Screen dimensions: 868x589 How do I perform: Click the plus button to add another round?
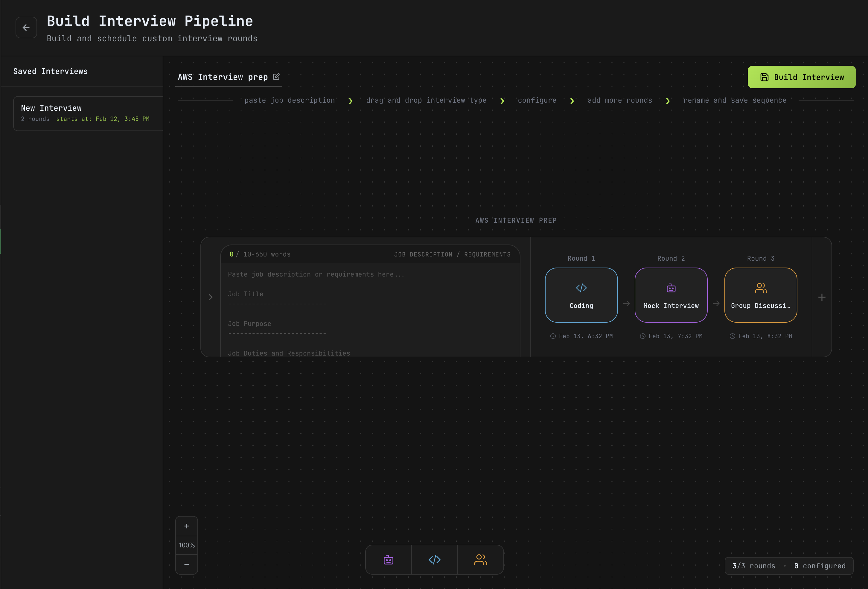pos(822,297)
